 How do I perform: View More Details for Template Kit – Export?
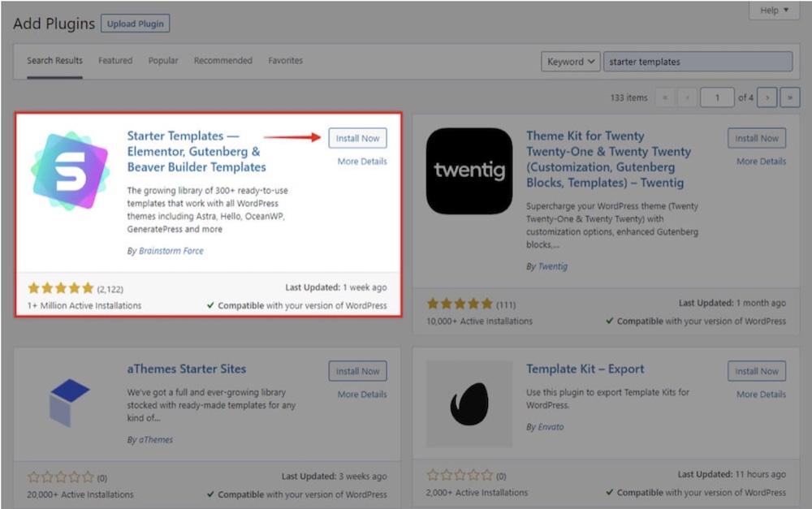pos(762,395)
